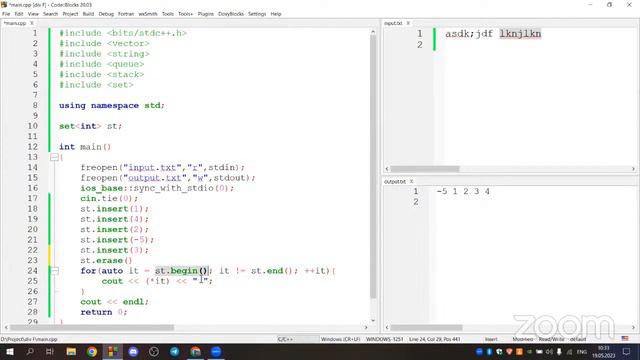Open the Project menu
This screenshot has height=360, width=640.
(x=70, y=14)
